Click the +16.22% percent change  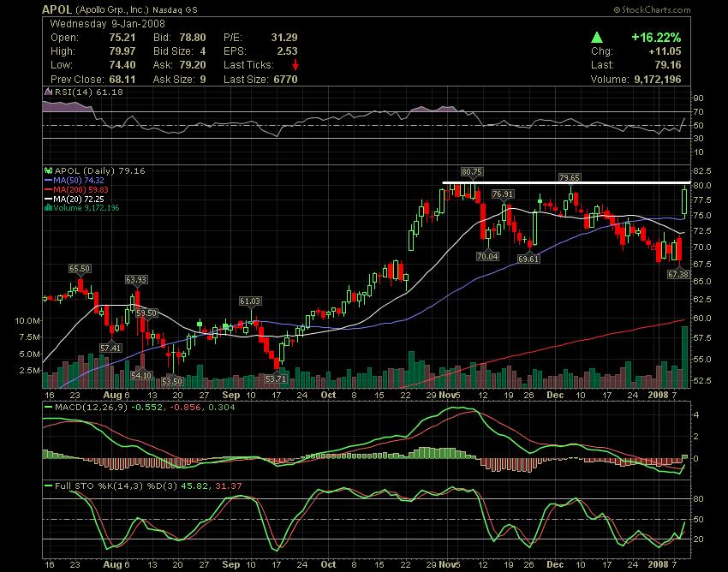pos(656,38)
